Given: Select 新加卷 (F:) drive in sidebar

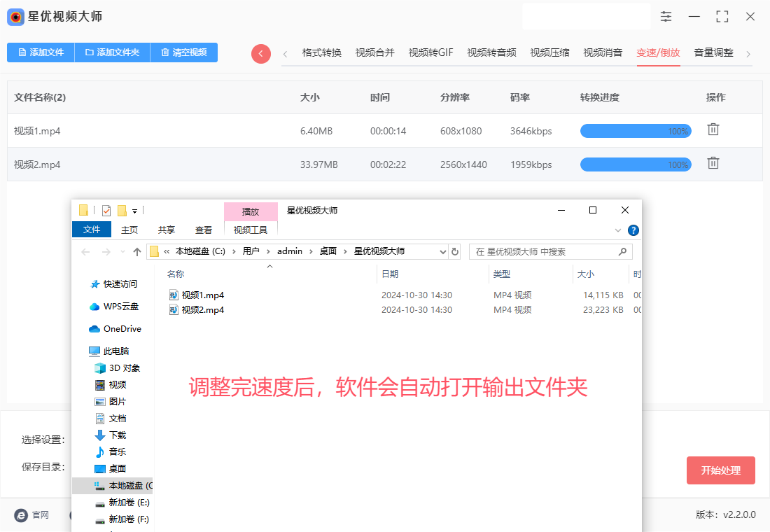Looking at the screenshot, I should click(122, 519).
